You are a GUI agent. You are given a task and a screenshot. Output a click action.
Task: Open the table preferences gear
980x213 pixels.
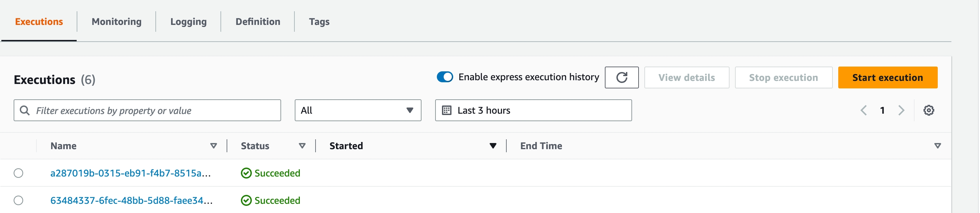click(x=929, y=111)
